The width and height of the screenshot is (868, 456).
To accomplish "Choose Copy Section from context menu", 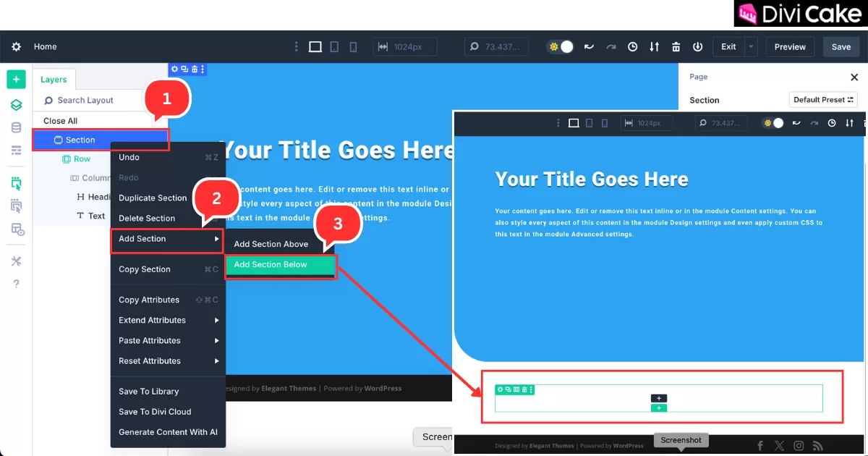I will (168, 269).
